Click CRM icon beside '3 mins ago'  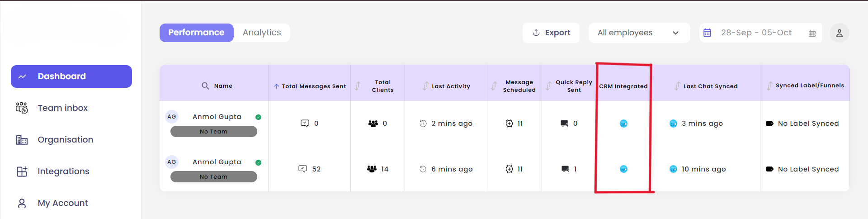pyautogui.click(x=673, y=124)
